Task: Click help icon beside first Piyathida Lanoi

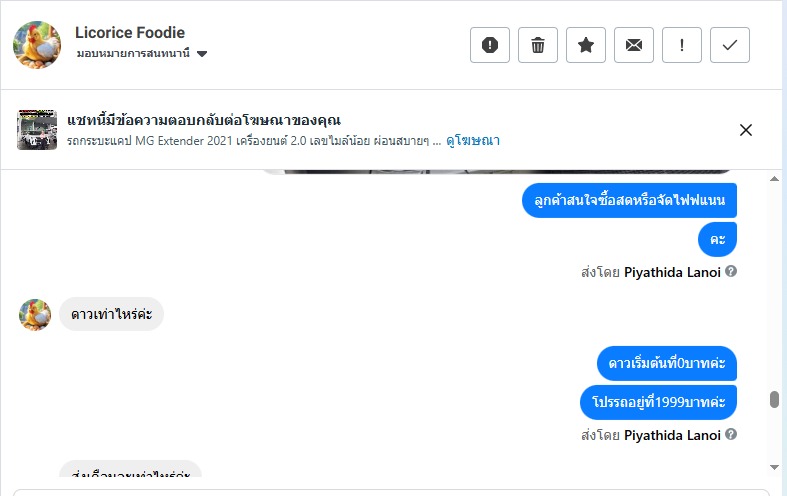Action: pyautogui.click(x=731, y=271)
